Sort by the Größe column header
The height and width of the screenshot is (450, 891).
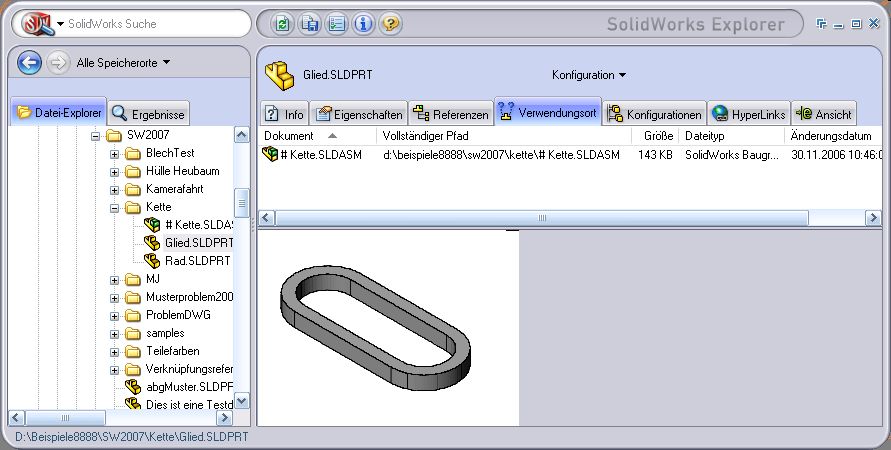(655, 136)
